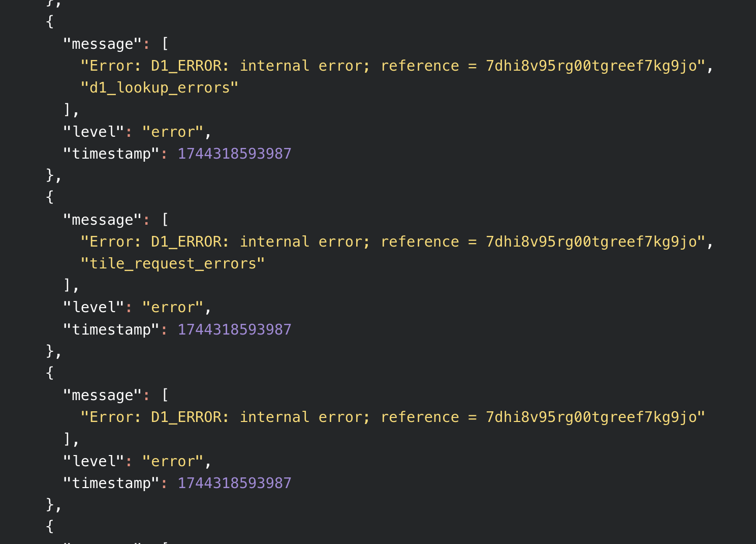Click timestamp number in the d1_lookup_errors entry
This screenshot has width=756, height=544.
234,154
